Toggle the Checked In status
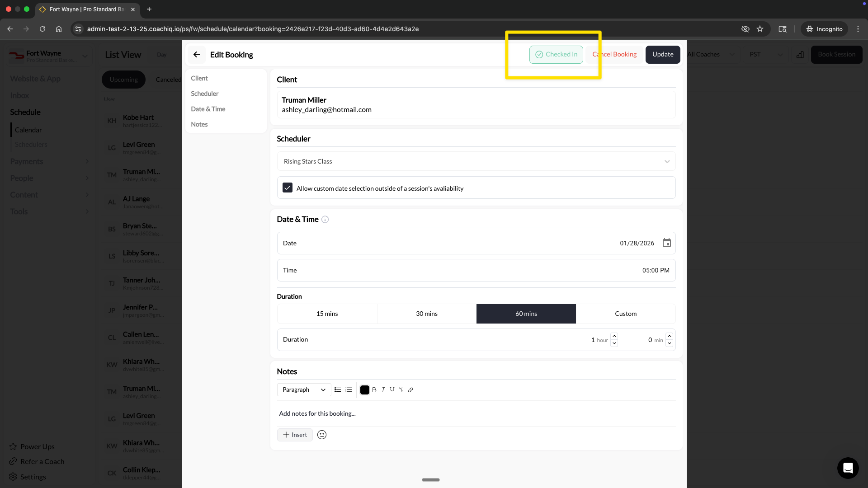 (x=556, y=54)
